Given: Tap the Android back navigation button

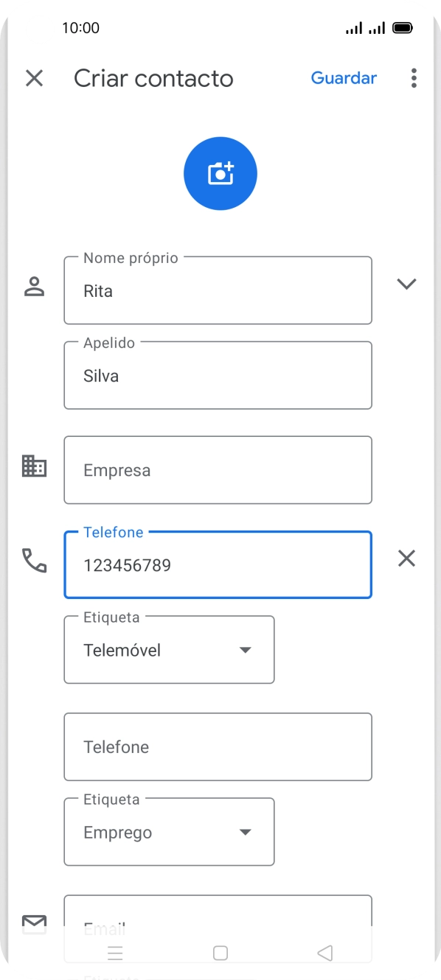Looking at the screenshot, I should pos(324,952).
